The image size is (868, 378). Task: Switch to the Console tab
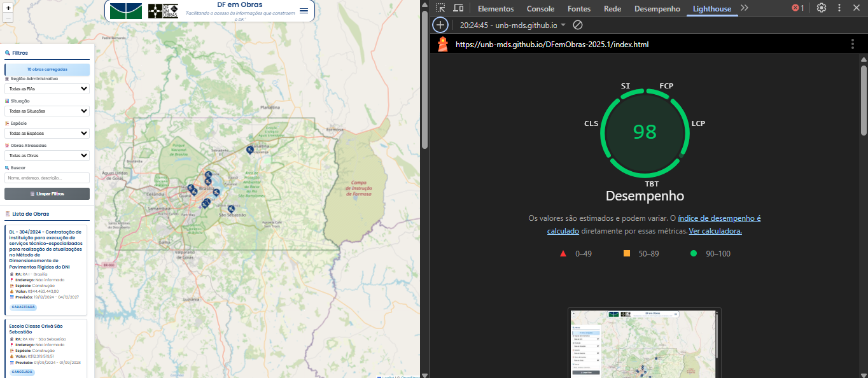tap(541, 9)
